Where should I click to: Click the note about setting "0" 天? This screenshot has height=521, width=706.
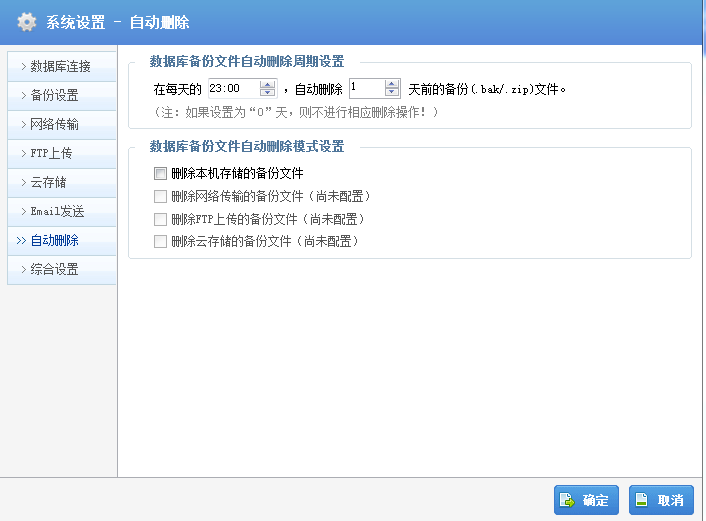(295, 112)
